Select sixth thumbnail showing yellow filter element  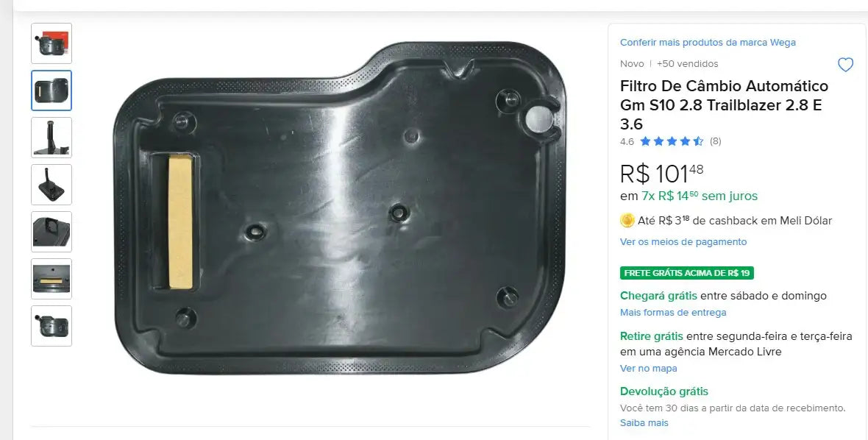[x=51, y=278]
